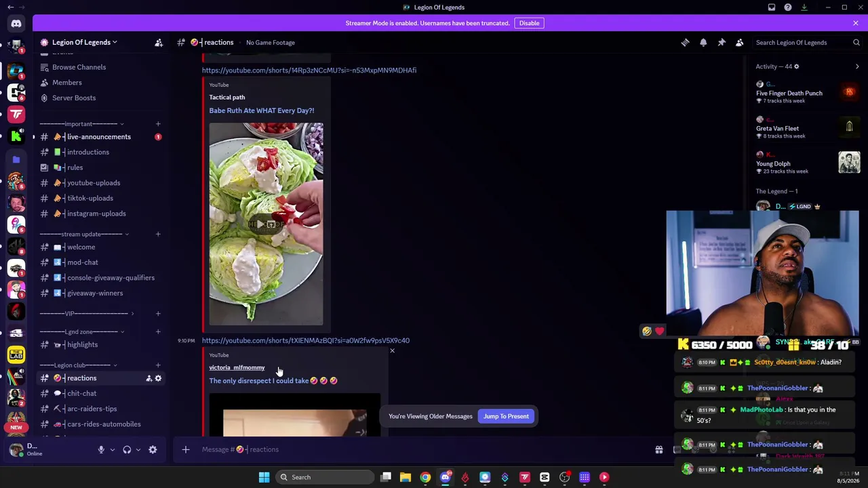Click the Young Dolph activity
The height and width of the screenshot is (488, 868).
[807, 163]
